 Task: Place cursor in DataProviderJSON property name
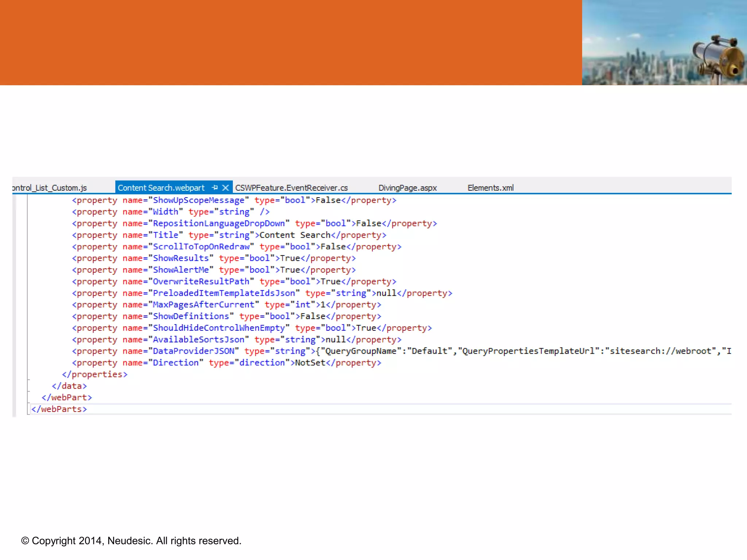193,351
